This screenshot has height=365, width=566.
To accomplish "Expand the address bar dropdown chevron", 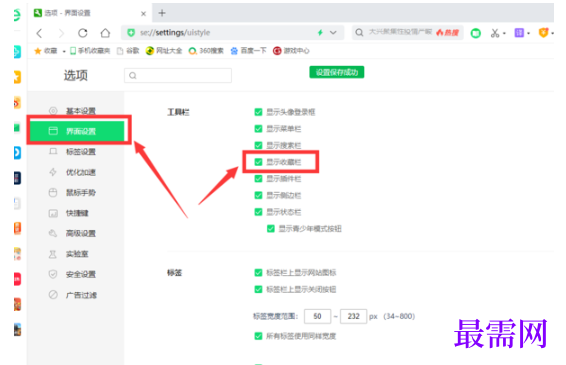I will [333, 33].
